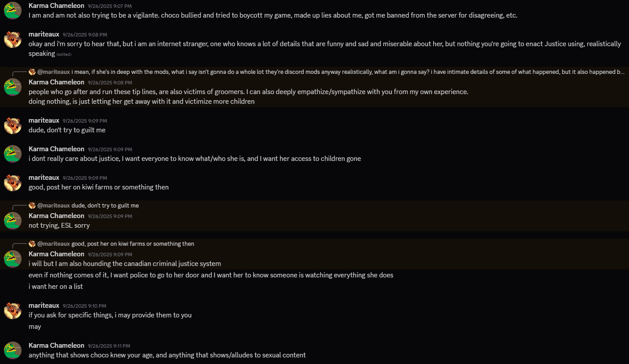Click Karma Chameleon's avatar on the 9:07 PM message
The image size is (629, 364).
[13, 10]
